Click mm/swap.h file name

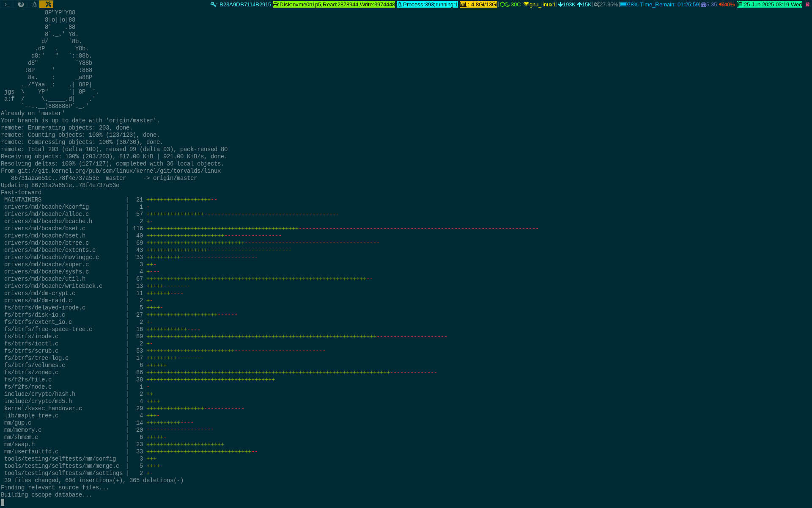pyautogui.click(x=19, y=444)
